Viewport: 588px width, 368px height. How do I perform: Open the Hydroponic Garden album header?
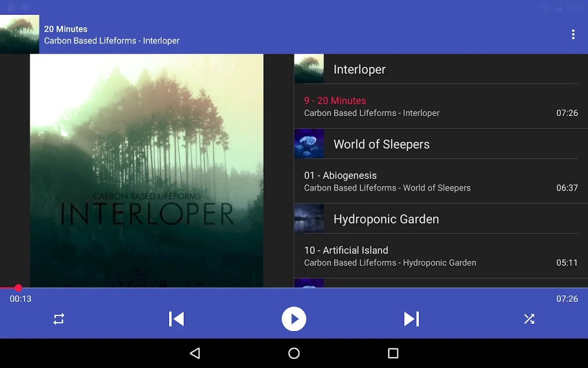441,219
